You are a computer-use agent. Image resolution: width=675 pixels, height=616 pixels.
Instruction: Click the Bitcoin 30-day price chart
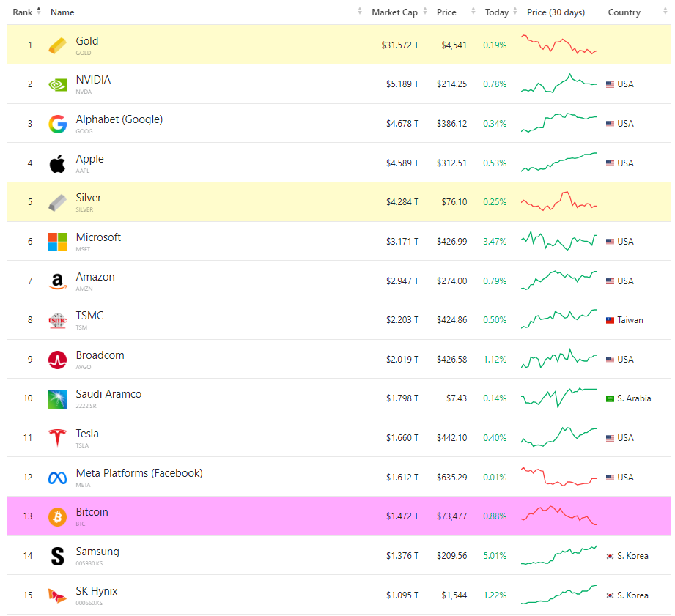click(x=558, y=516)
